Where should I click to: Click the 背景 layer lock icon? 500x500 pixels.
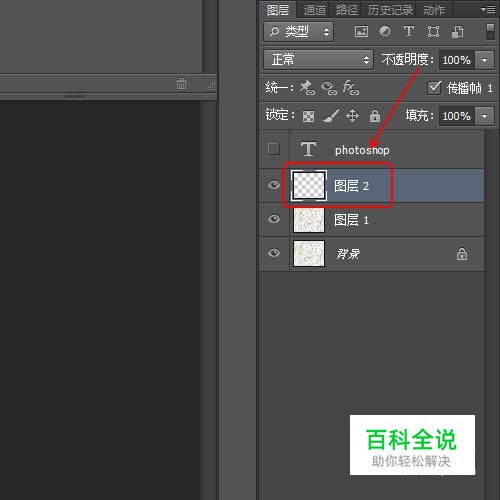pos(462,254)
